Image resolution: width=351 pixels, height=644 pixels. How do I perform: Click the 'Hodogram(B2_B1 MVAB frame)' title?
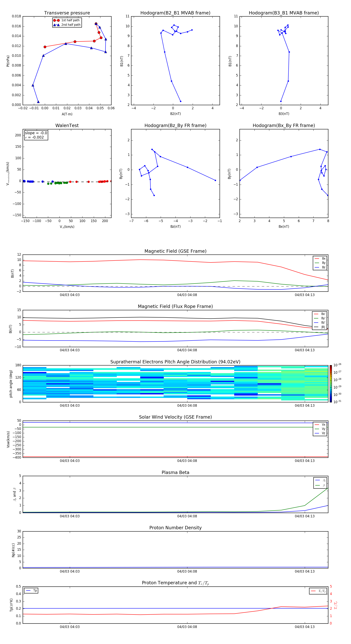click(175, 13)
